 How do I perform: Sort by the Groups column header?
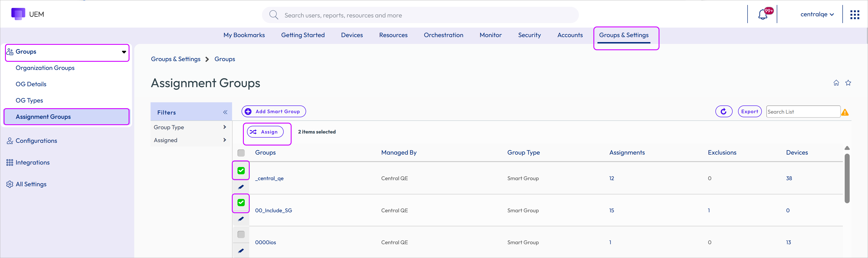tap(265, 153)
